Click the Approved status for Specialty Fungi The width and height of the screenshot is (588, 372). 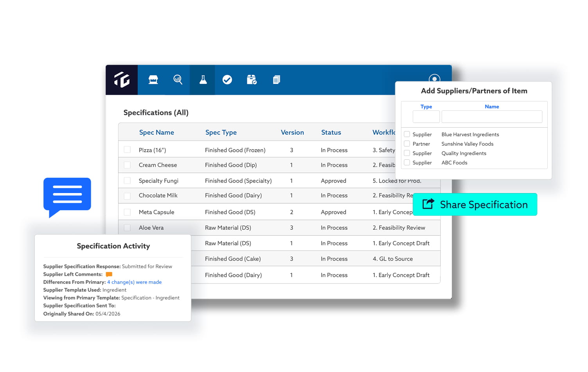[x=333, y=181]
